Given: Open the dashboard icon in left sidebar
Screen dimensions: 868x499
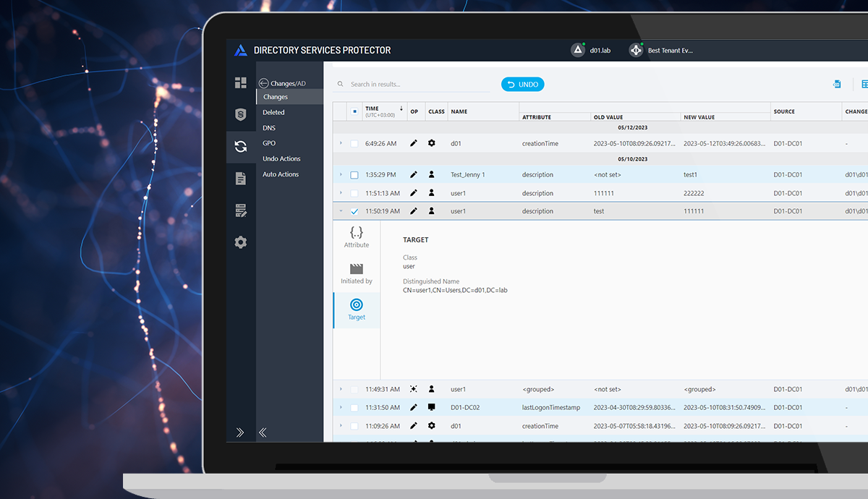Looking at the screenshot, I should click(x=241, y=83).
